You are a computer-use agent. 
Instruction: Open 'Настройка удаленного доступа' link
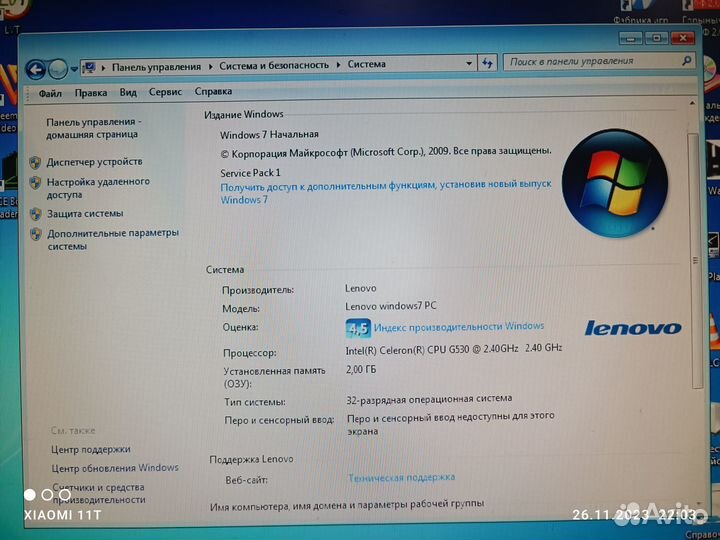[98, 188]
